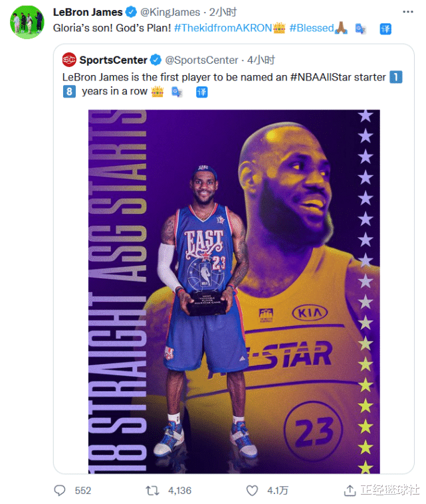Open the #ThekidfromAKRON hashtag
This screenshot has width=426, height=504.
[223, 29]
